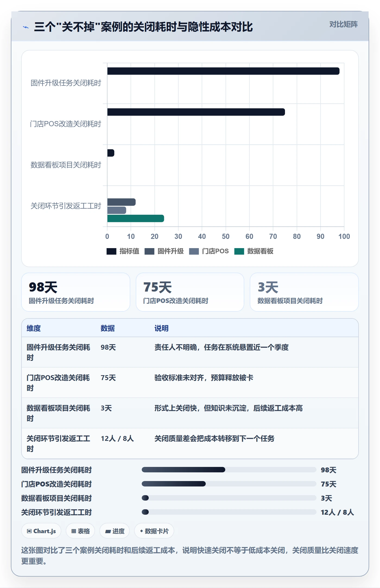
Task: Click the 75天 progress value label
Action: (328, 484)
